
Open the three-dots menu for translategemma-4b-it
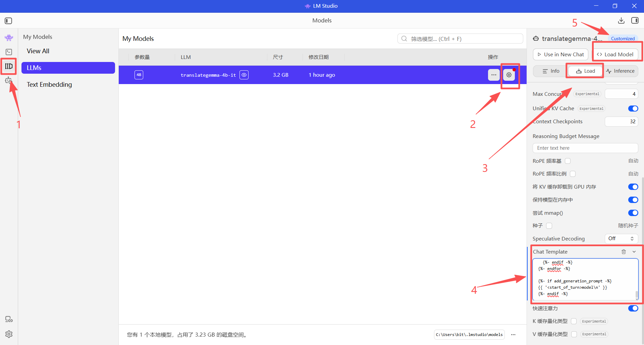click(494, 75)
